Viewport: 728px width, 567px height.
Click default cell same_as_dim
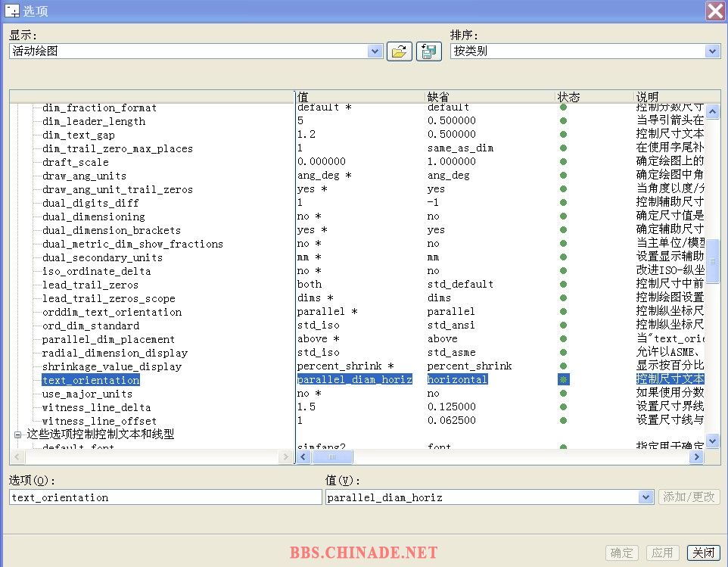point(461,148)
